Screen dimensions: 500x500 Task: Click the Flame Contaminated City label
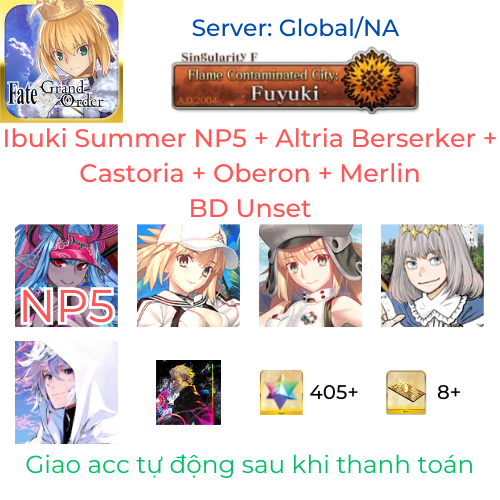(x=263, y=75)
